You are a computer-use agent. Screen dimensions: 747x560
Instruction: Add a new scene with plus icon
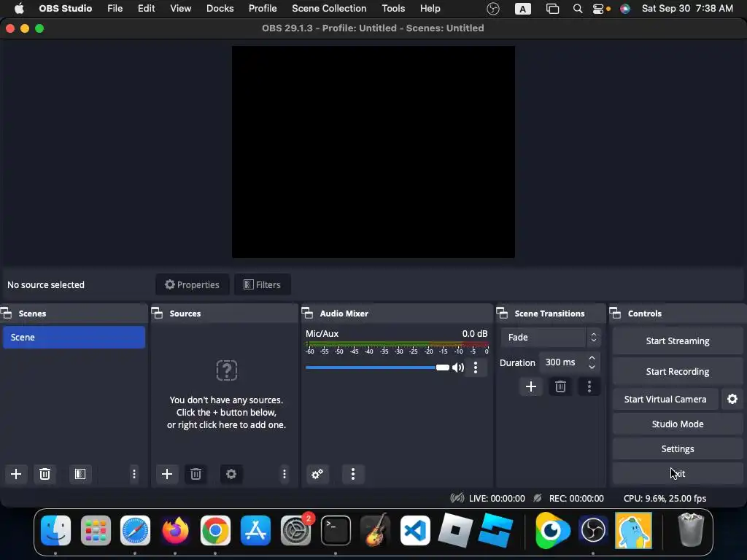16,474
